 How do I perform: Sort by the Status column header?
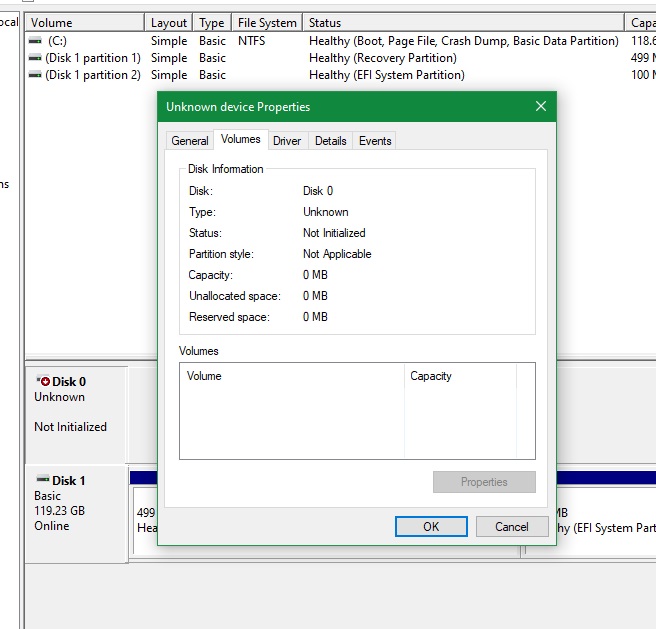pos(464,22)
